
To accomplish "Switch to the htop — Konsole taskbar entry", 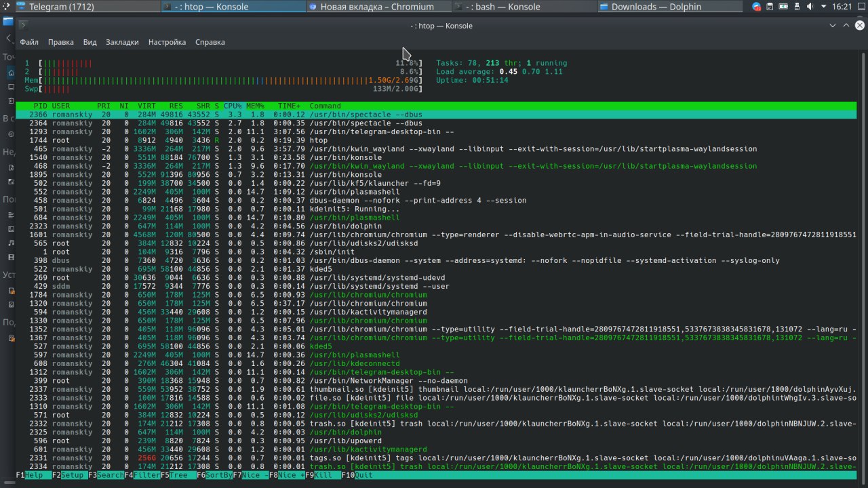I will click(x=233, y=7).
